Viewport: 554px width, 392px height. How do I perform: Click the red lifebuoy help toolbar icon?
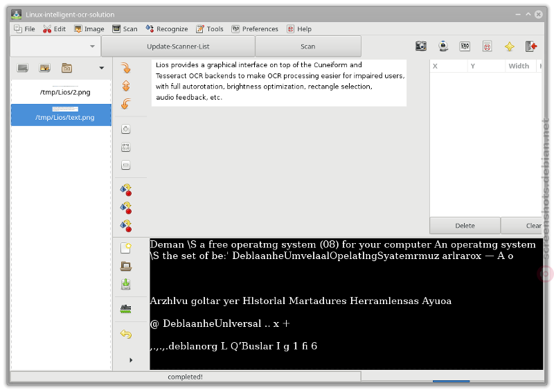[x=488, y=46]
